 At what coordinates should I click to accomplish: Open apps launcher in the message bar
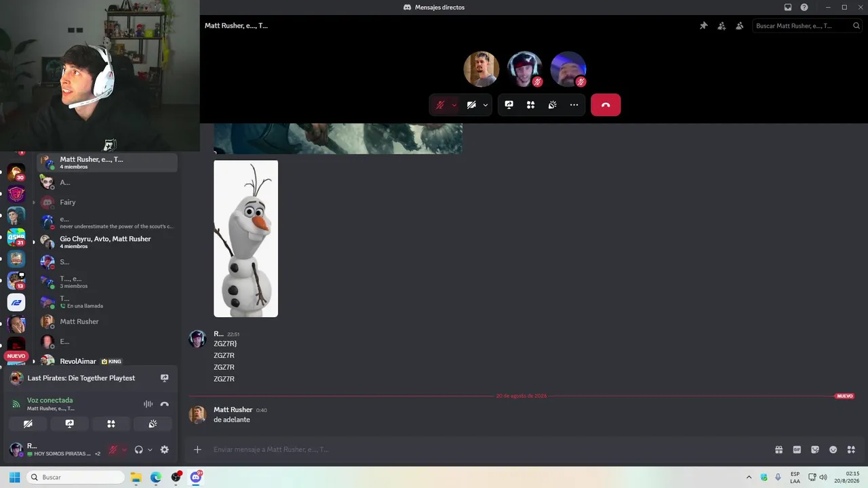pos(851,449)
